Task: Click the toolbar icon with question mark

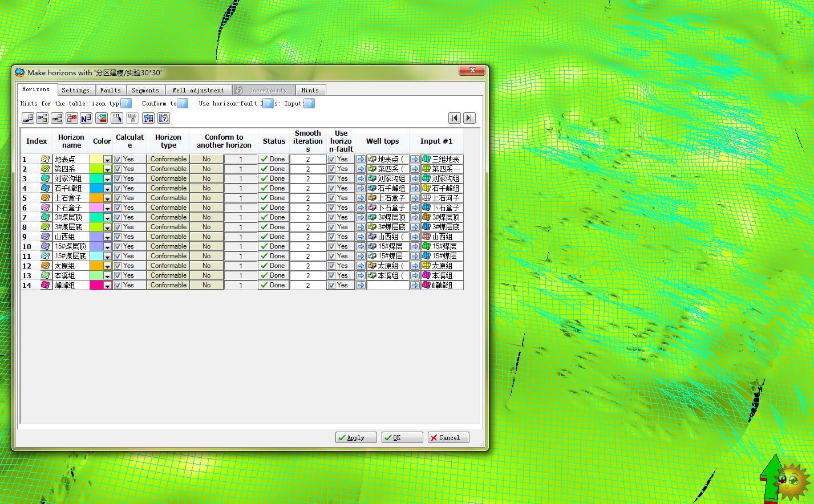Action: [164, 118]
